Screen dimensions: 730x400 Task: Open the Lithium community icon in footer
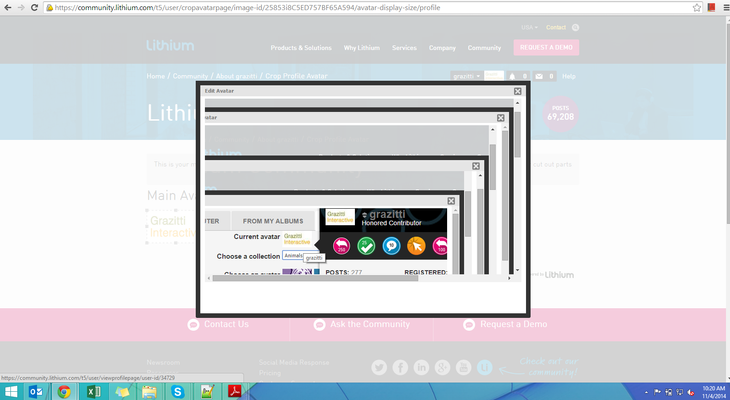pos(485,367)
